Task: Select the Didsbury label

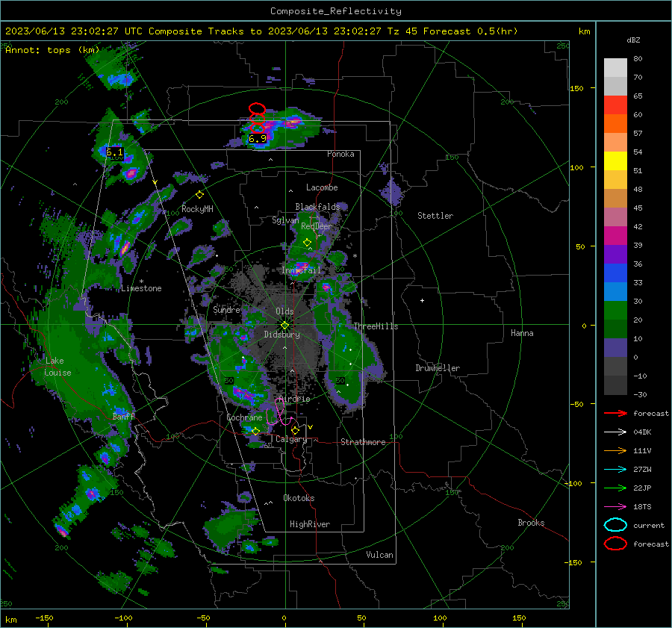Action: point(281,335)
